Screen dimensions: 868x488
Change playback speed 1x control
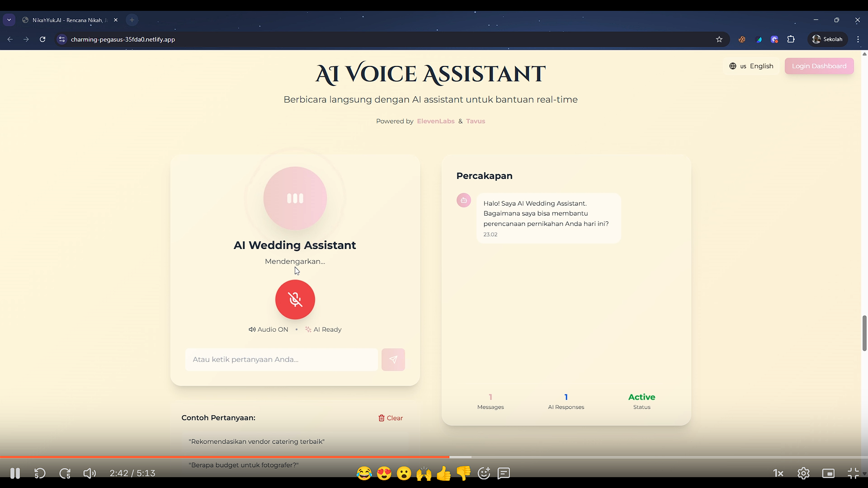(778, 473)
